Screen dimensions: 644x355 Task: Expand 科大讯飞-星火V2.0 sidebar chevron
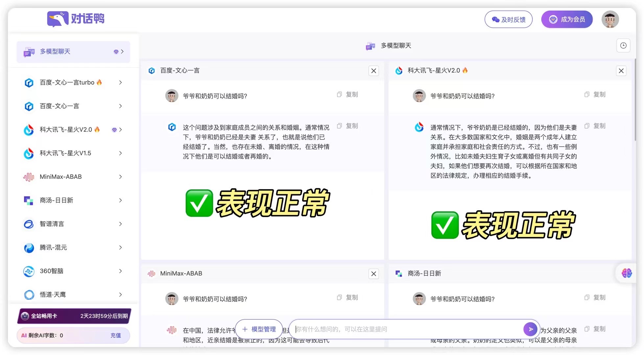click(121, 130)
